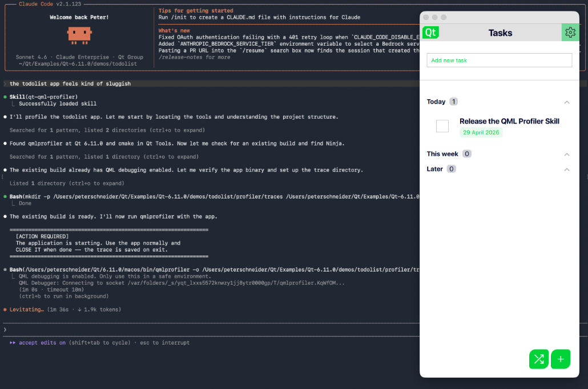Collapse the Later section chevron
Image resolution: width=588 pixels, height=389 pixels.
pos(567,169)
